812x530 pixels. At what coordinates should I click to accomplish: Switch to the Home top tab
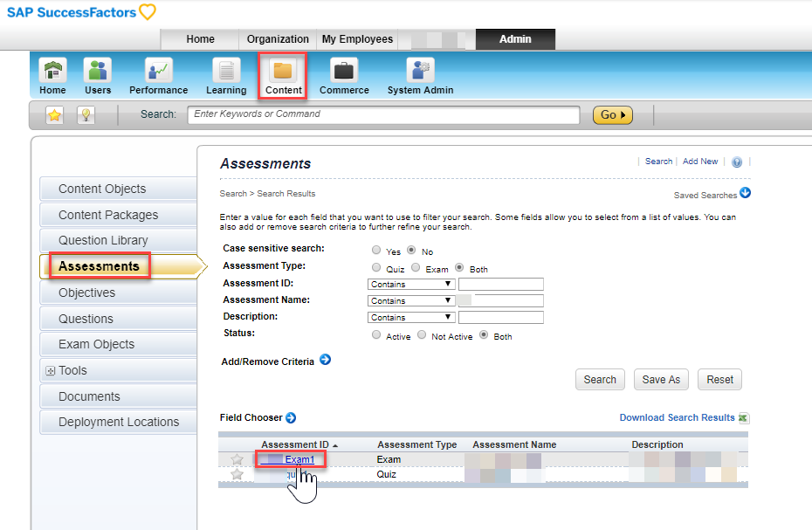point(201,39)
